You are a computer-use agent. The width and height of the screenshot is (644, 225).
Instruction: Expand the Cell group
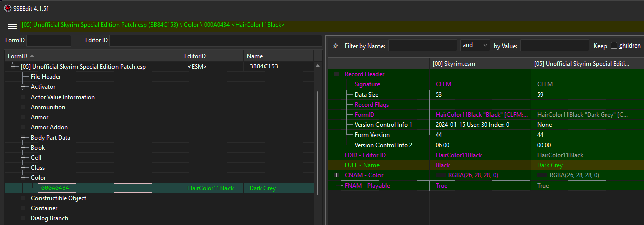click(x=23, y=158)
